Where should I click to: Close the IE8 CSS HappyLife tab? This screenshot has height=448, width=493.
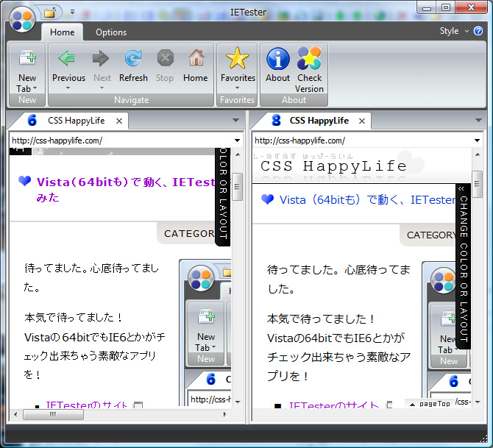[361, 121]
